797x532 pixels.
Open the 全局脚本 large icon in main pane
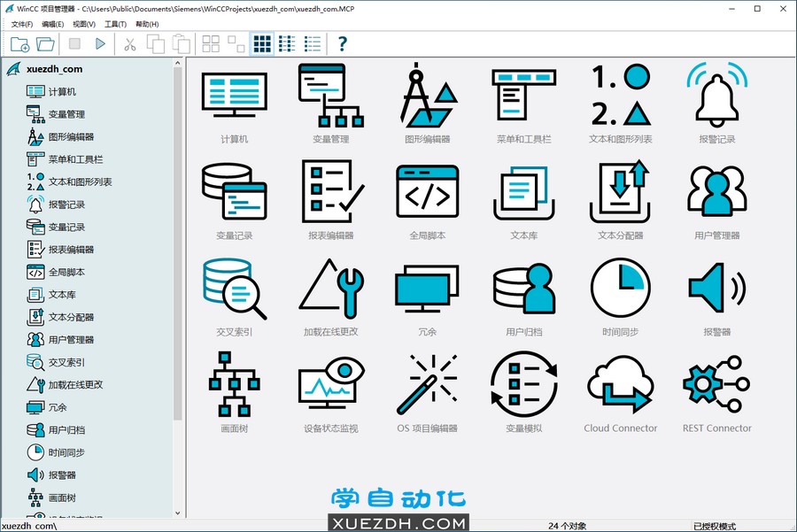tap(428, 191)
